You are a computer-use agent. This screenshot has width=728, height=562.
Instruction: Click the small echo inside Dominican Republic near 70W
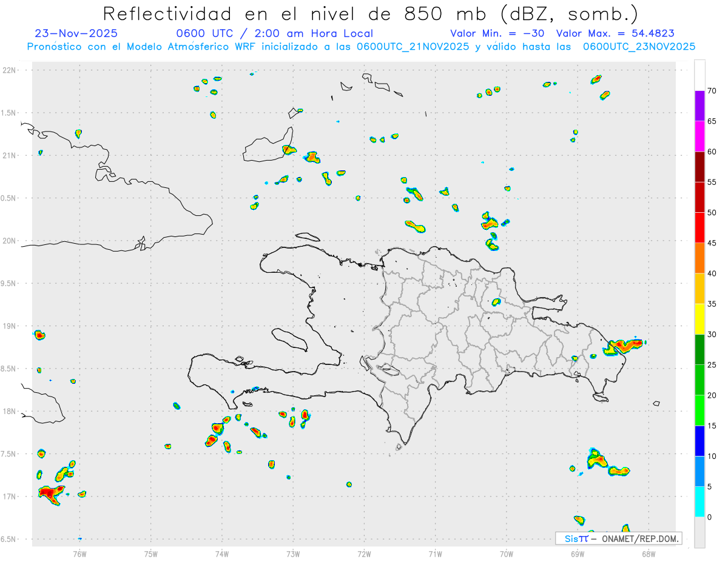tap(496, 302)
